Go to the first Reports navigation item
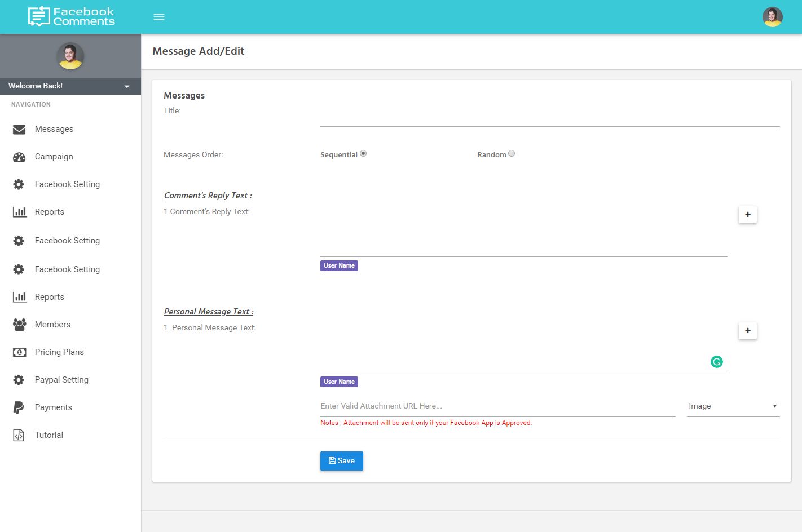802x532 pixels. [50, 212]
